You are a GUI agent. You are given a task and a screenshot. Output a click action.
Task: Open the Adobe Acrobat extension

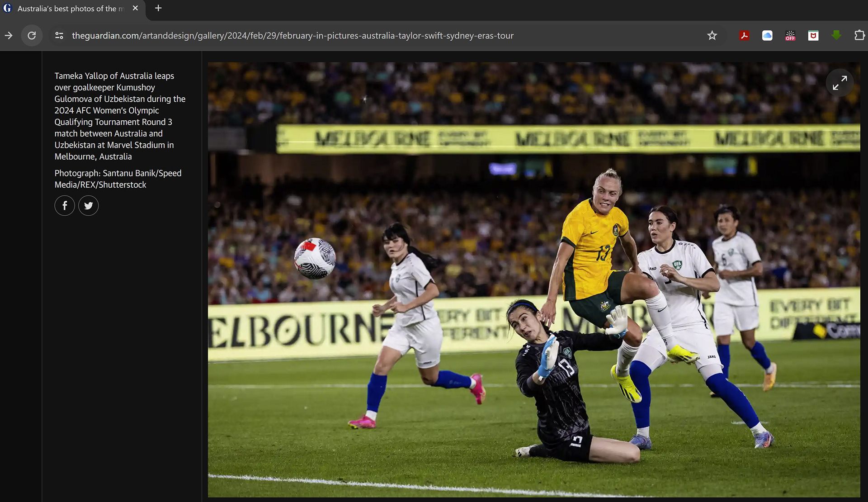(744, 35)
